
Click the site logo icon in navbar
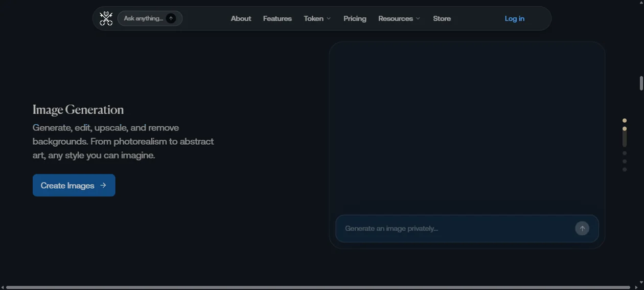[106, 18]
